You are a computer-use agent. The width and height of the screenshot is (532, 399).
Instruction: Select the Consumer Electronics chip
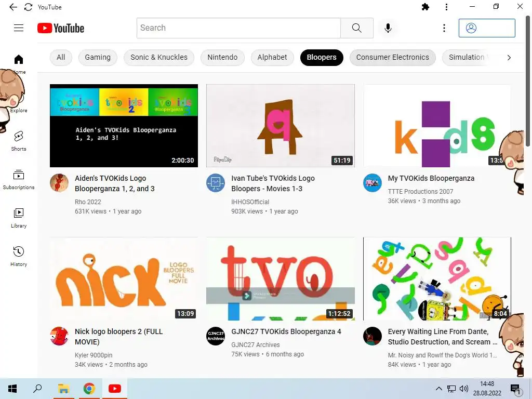393,57
